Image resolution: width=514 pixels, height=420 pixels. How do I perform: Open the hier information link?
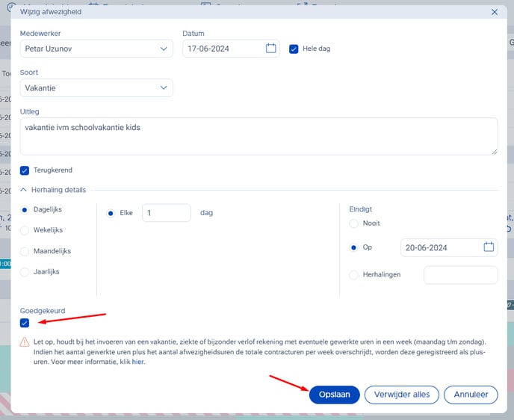[x=137, y=362]
